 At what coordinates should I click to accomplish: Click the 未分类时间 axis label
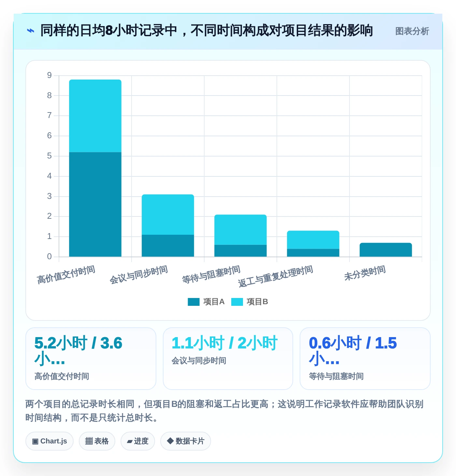[365, 273]
